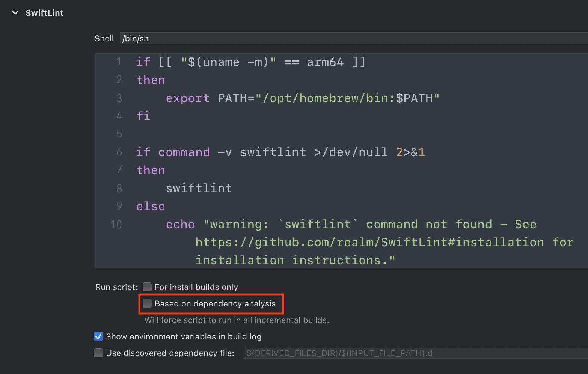Click the fi keyword on line 4
588x374 pixels.
click(143, 116)
